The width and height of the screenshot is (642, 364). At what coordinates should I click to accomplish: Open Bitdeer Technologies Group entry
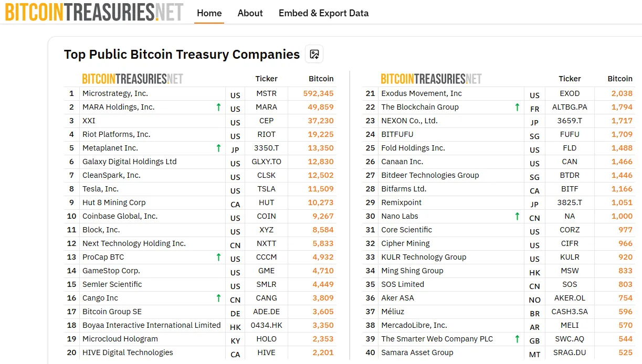430,175
